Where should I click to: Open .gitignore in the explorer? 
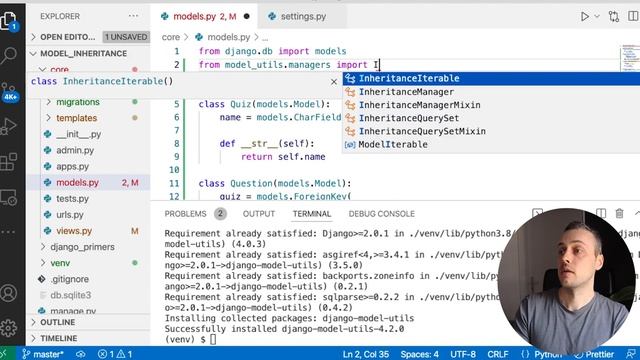[x=70, y=279]
